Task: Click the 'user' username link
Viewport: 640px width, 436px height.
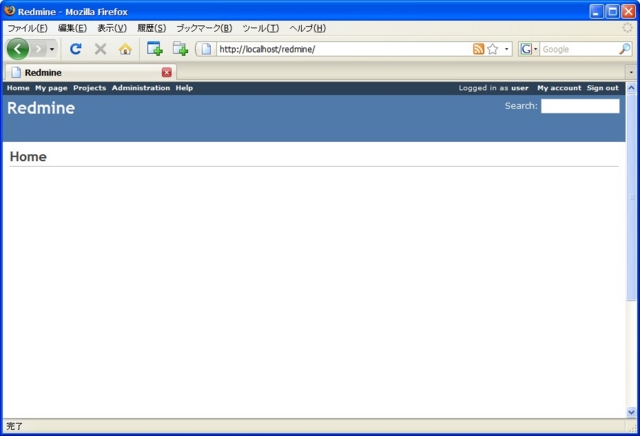Action: tap(520, 88)
